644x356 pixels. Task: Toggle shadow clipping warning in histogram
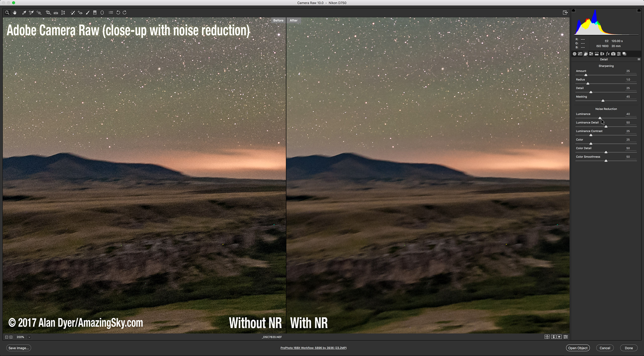[x=574, y=10]
